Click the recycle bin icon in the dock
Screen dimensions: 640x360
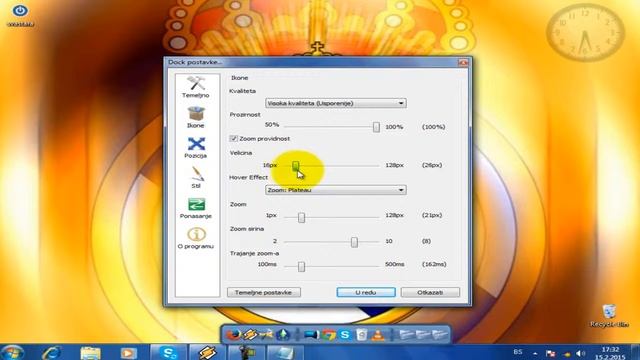click(x=361, y=335)
